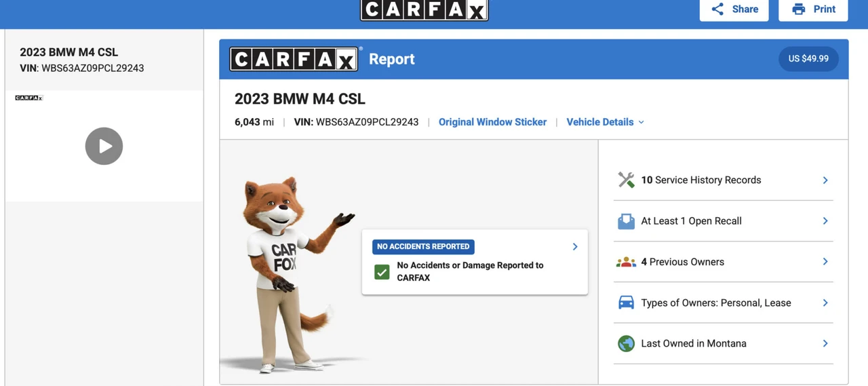Image resolution: width=868 pixels, height=386 pixels.
Task: Click the Share button
Action: point(734,9)
